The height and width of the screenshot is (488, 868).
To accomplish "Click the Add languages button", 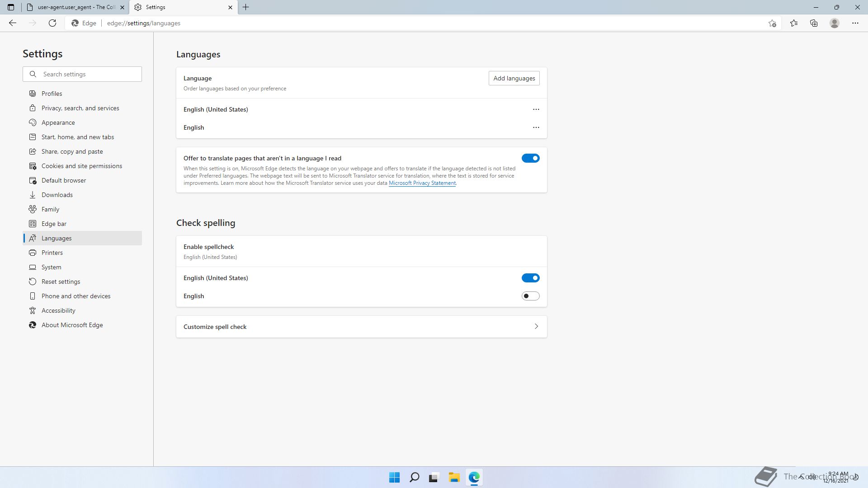I will (514, 78).
